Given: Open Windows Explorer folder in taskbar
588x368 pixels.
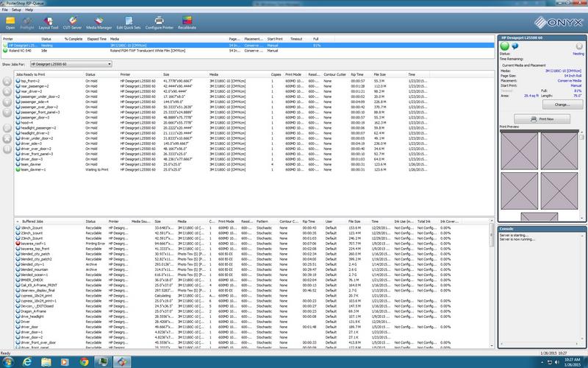Looking at the screenshot, I should 46,362.
